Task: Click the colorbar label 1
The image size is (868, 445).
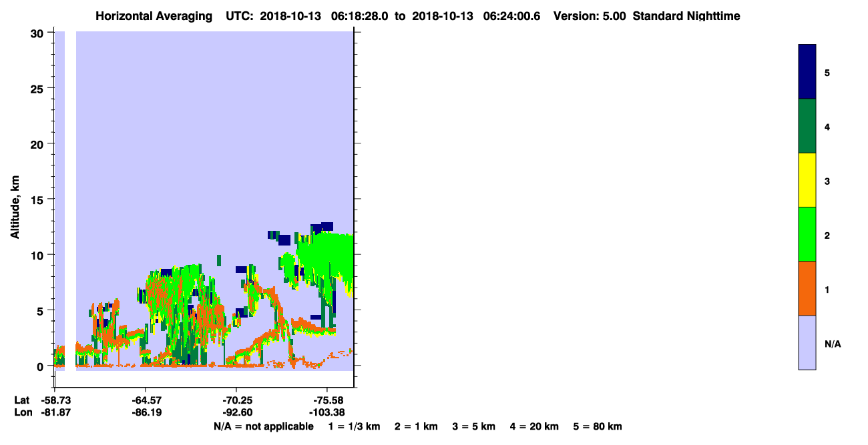Action: (x=827, y=290)
